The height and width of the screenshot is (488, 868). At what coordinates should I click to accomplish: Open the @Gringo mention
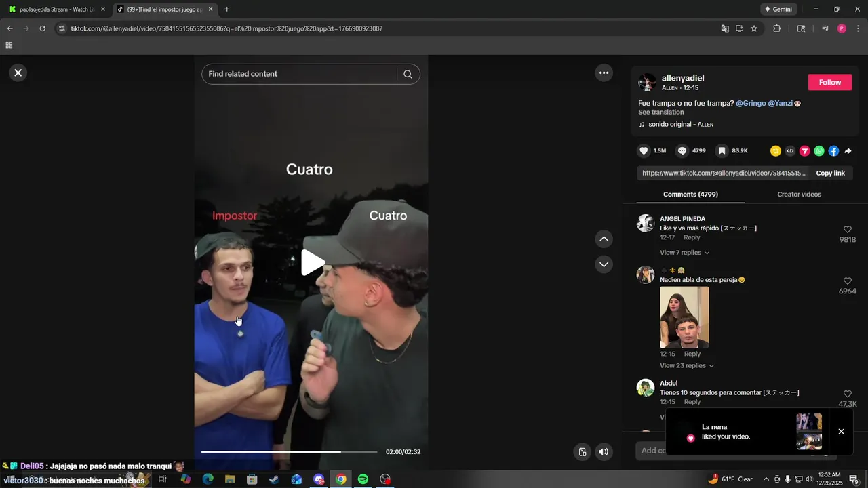(751, 103)
